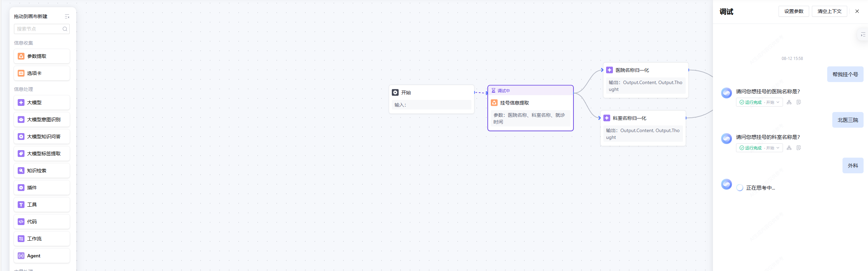Select the 开始 node on canvas
Viewport: 868px width, 271px height.
tap(431, 93)
